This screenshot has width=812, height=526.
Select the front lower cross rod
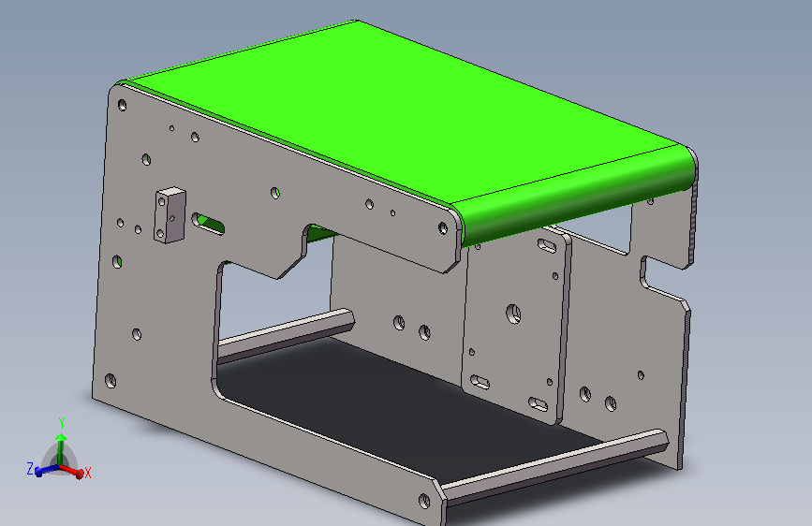(x=554, y=466)
